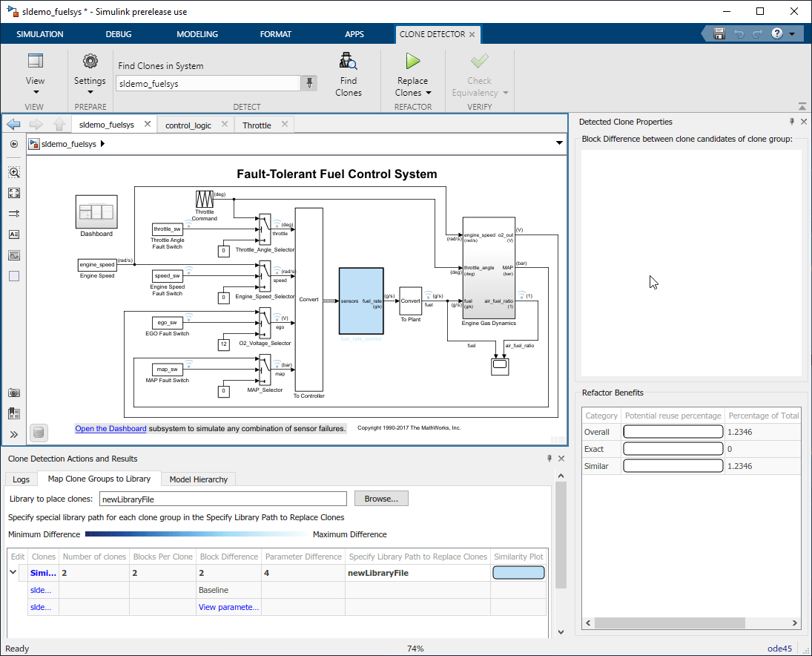The height and width of the screenshot is (656, 812).
Task: Switch to the MODELING ribbon tab
Action: 197,34
